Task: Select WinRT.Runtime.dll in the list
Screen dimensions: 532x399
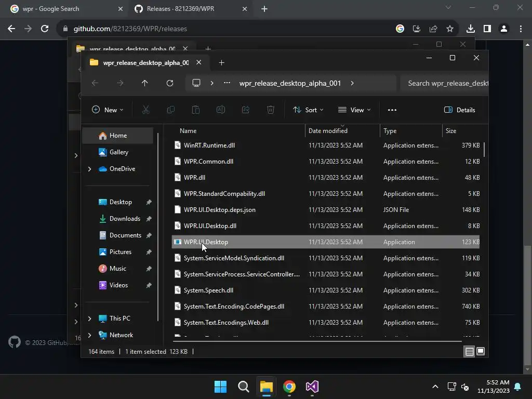Action: pos(325,145)
